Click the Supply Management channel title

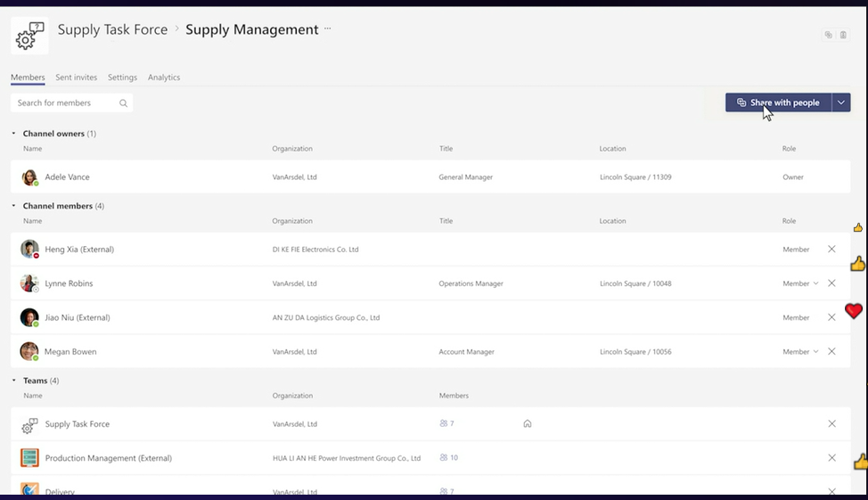point(252,29)
